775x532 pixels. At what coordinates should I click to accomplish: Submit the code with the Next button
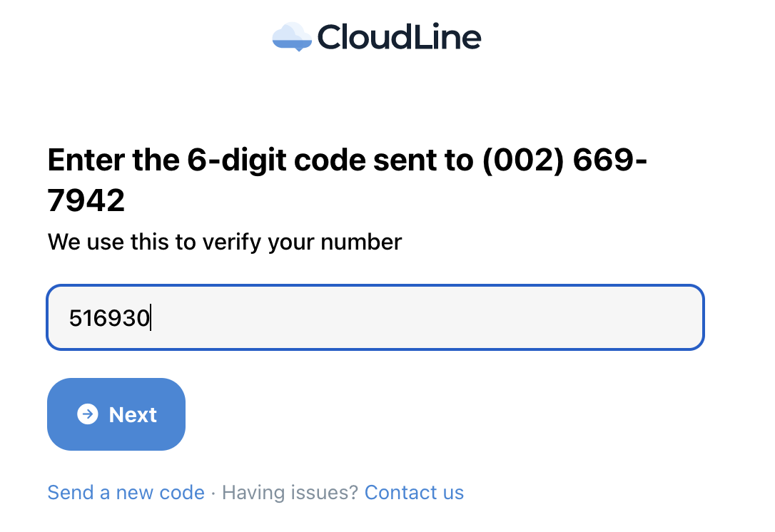[116, 414]
